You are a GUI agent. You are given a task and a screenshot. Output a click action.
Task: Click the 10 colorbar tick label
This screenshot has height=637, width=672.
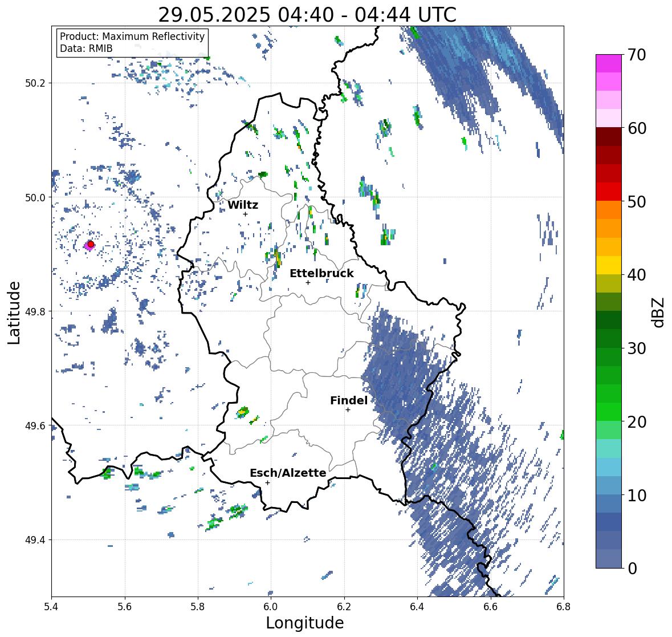point(637,495)
